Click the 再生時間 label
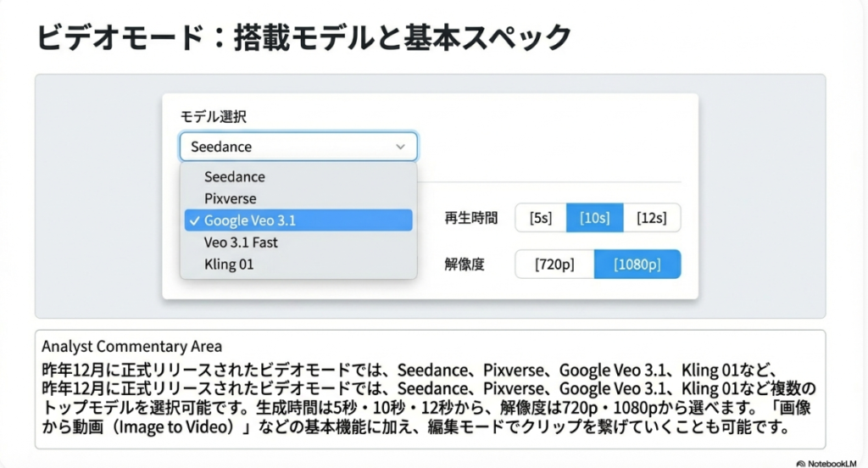This screenshot has height=468, width=868. coord(470,219)
